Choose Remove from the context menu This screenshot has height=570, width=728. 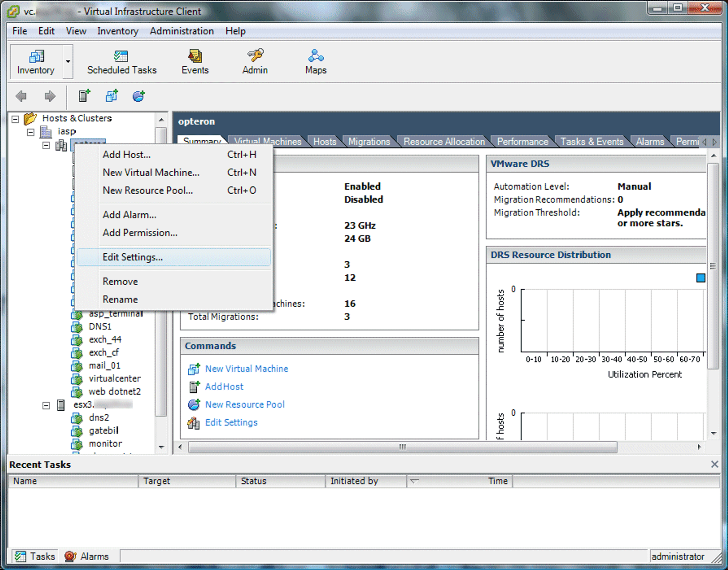(174, 282)
